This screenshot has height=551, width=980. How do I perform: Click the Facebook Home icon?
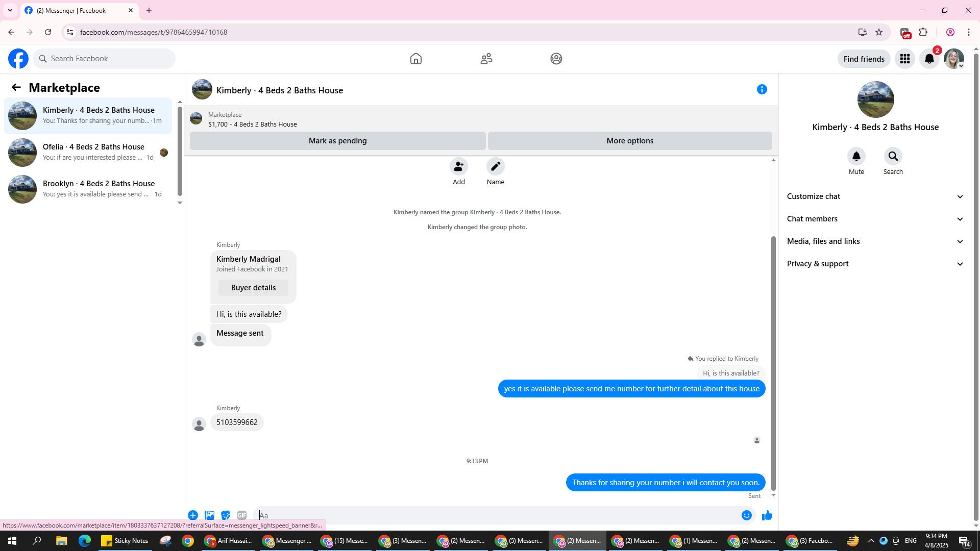coord(415,59)
